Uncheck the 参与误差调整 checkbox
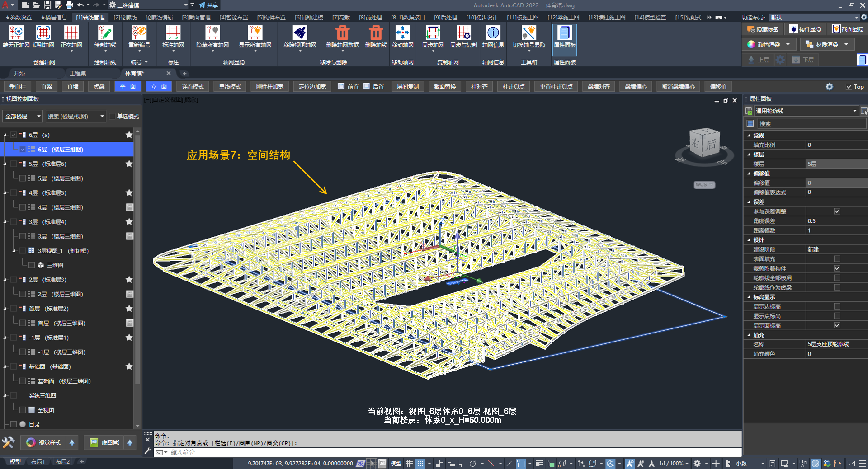The image size is (868, 469). click(837, 211)
